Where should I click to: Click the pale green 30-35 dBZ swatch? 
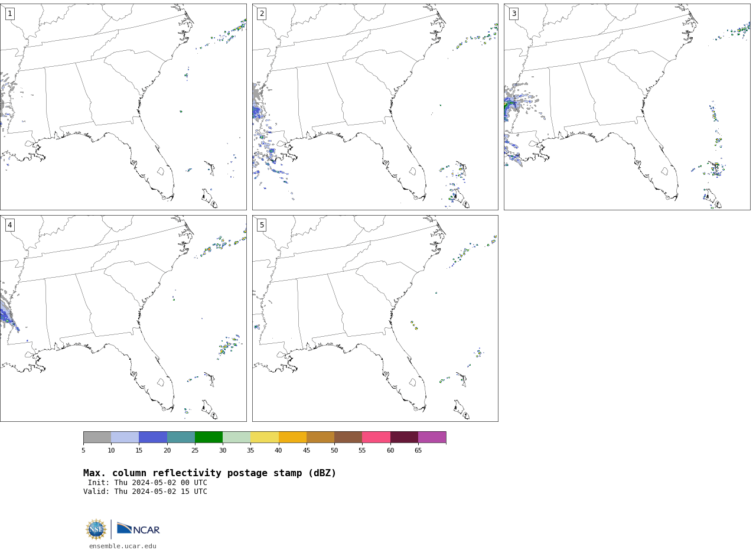coord(236,437)
